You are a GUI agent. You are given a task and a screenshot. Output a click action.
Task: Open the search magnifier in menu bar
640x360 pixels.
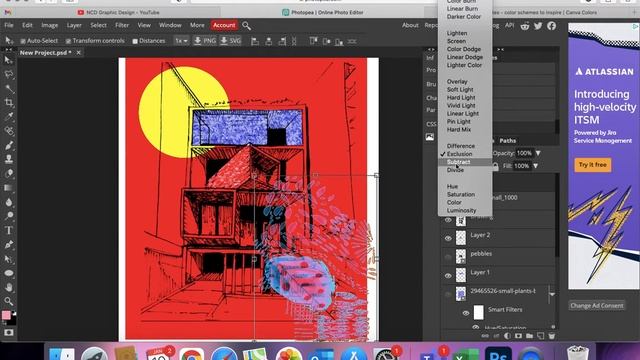[x=246, y=26]
